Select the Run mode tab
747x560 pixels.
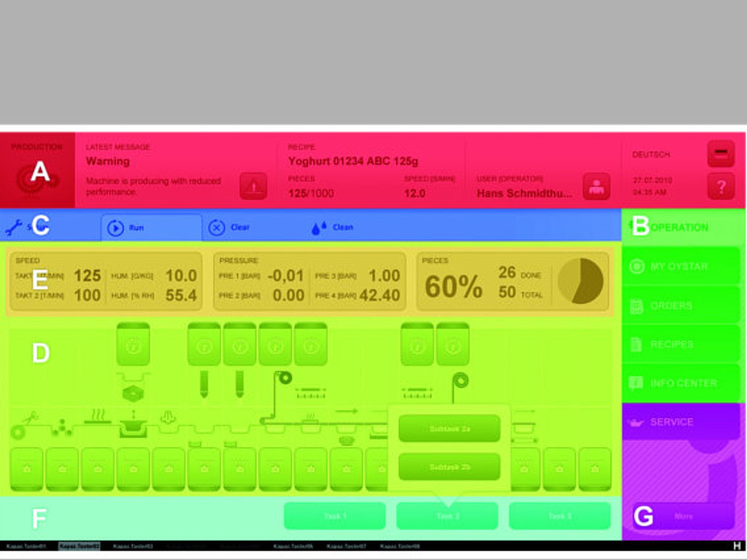[151, 227]
